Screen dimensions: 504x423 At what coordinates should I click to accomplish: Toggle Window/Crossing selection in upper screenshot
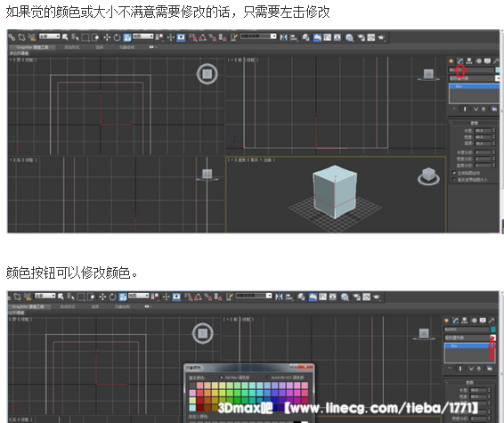95,37
